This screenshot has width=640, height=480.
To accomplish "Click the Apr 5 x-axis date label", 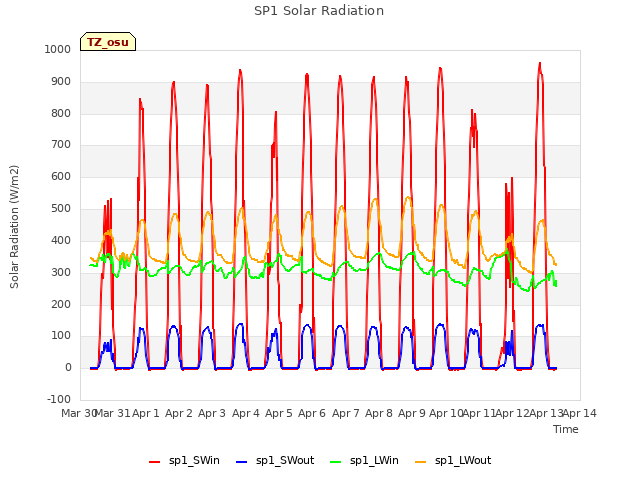I will point(279,413).
